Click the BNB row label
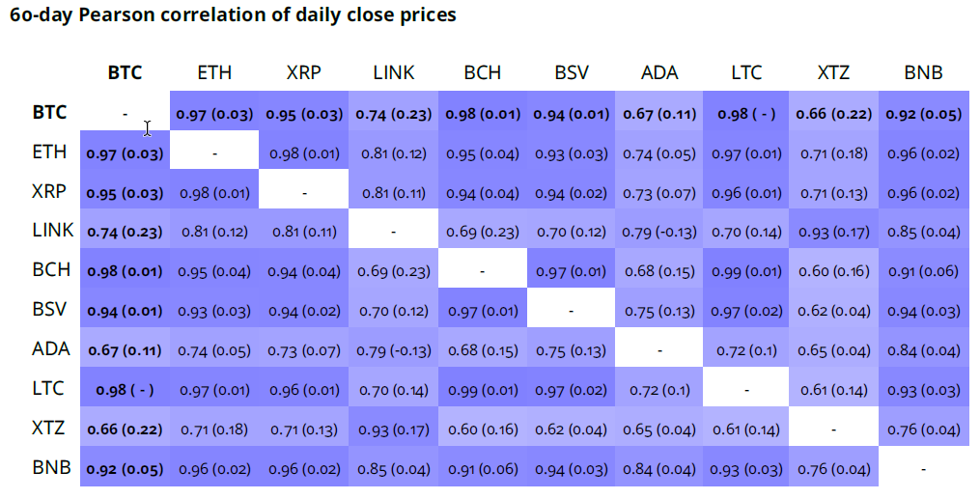The width and height of the screenshot is (980, 499). click(x=48, y=468)
